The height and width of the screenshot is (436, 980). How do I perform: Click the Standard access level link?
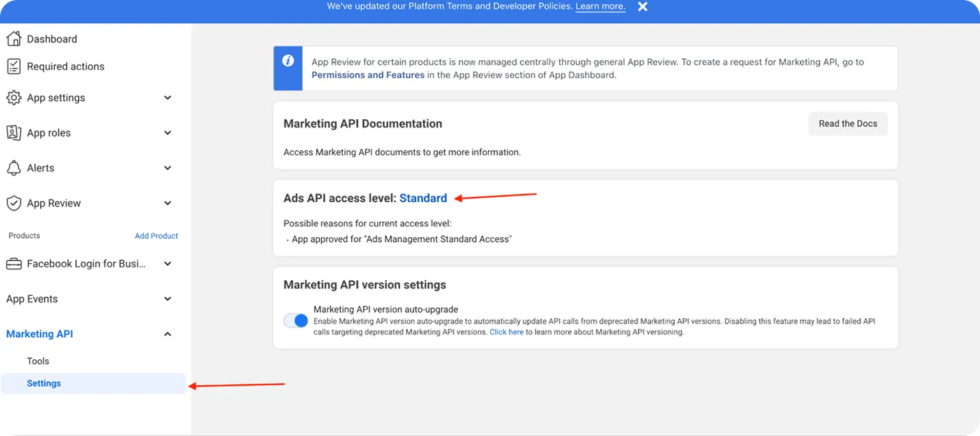[423, 198]
